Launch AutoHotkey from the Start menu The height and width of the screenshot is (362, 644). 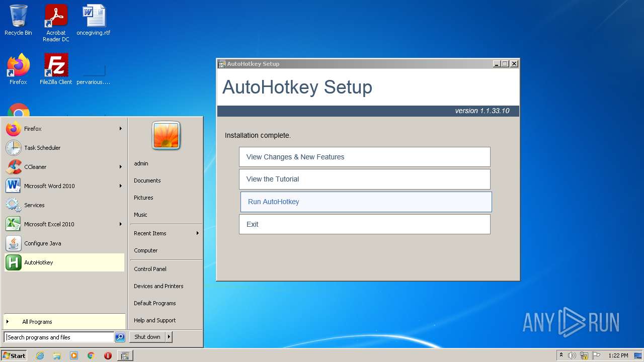coord(64,262)
